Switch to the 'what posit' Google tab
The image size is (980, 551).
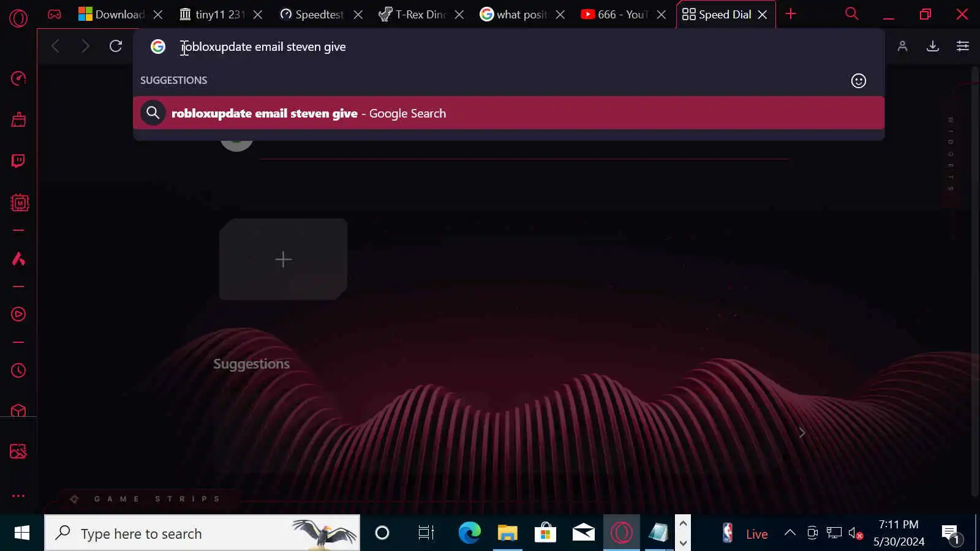pos(513,14)
